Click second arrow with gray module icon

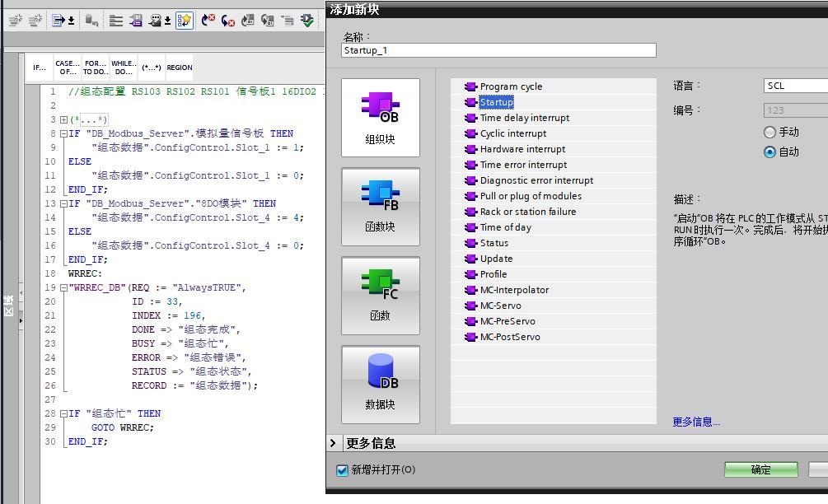click(268, 21)
